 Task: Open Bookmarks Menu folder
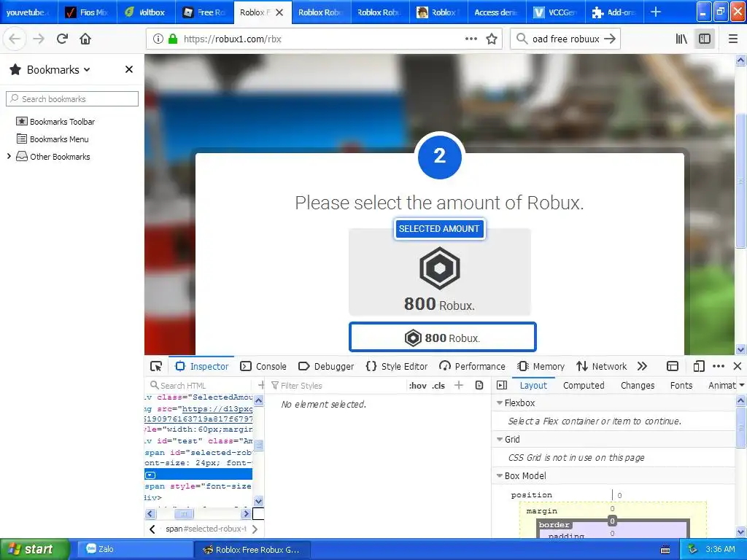pos(53,139)
